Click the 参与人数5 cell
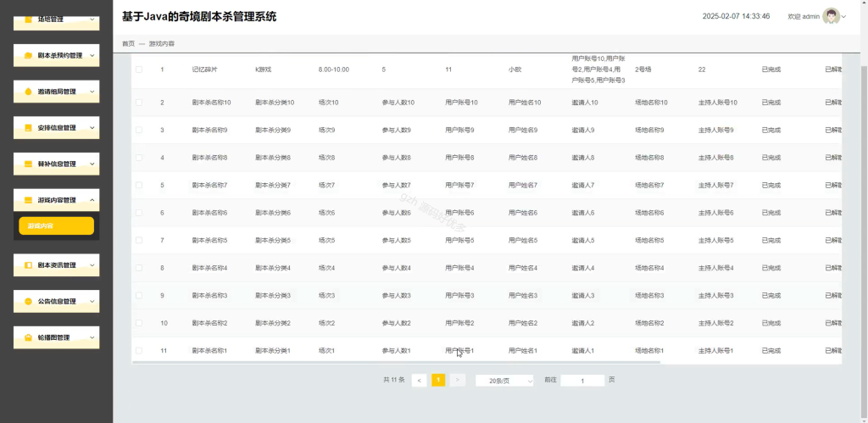 pos(397,240)
